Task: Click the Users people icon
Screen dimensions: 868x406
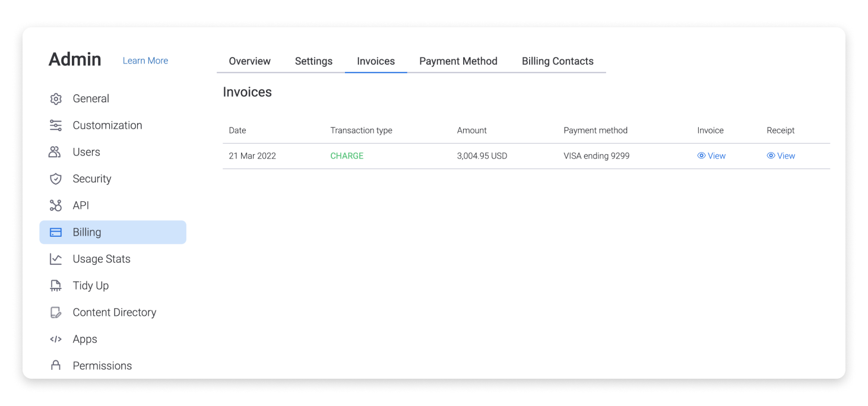Action: 55,152
